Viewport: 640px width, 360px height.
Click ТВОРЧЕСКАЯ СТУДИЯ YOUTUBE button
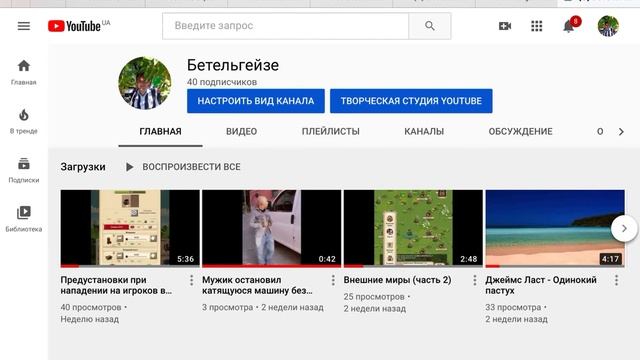(411, 101)
